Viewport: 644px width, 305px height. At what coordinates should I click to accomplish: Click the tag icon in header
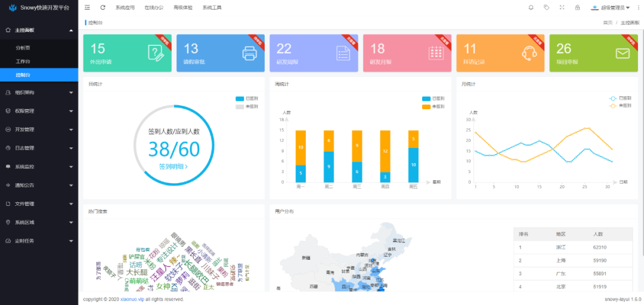click(547, 8)
